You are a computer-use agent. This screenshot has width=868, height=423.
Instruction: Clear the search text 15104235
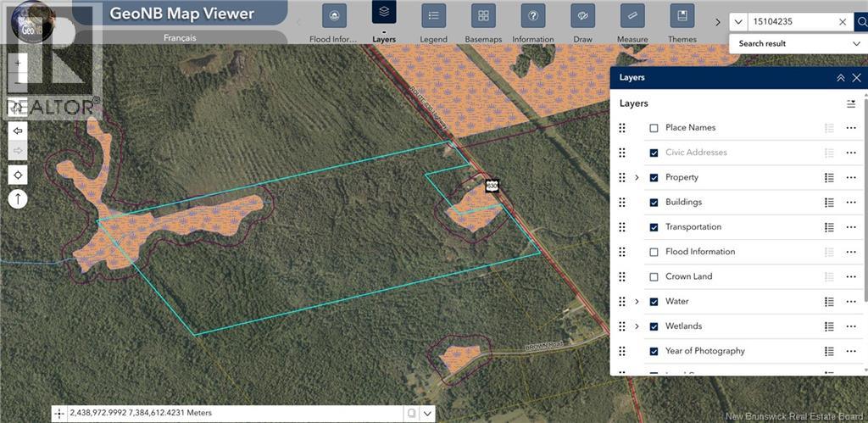[x=843, y=22]
